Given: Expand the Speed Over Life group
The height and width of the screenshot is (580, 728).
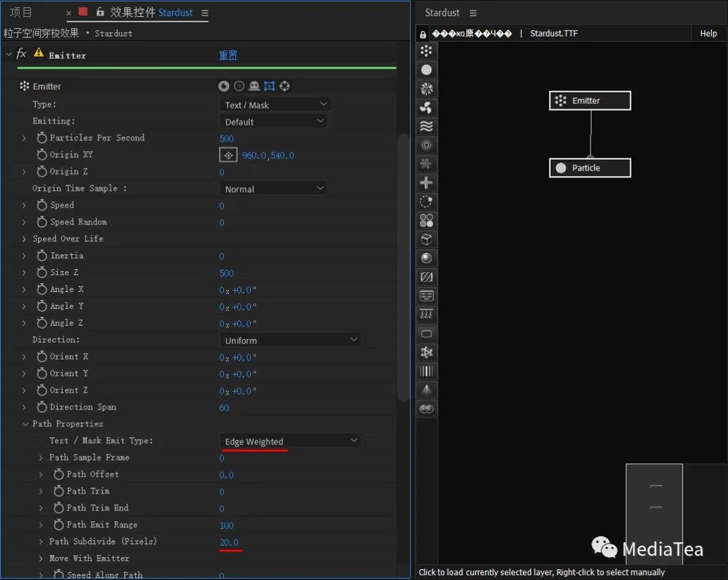Looking at the screenshot, I should 24,239.
